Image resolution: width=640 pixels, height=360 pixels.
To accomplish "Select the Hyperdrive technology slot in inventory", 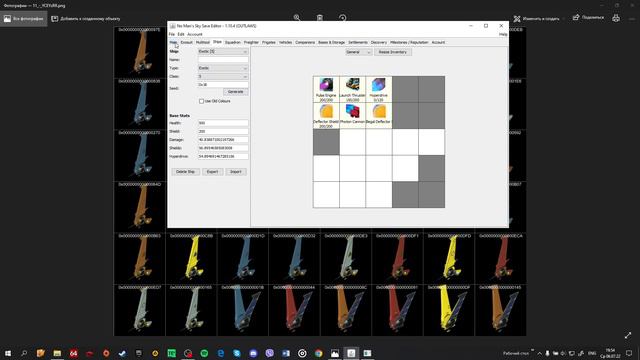I will pyautogui.click(x=379, y=89).
